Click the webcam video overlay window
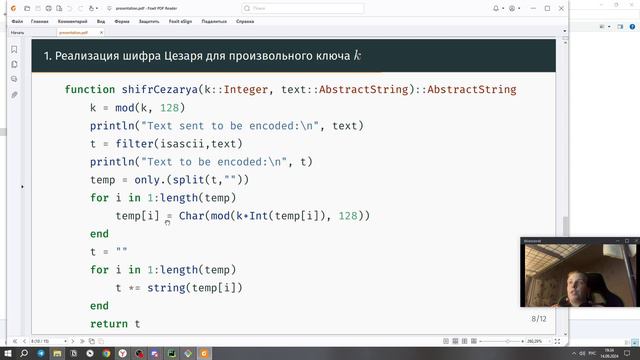Viewport: 640px width, 360px height. point(580,272)
